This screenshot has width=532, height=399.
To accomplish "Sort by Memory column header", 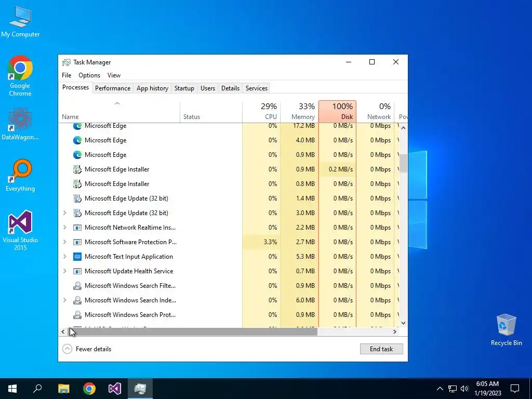I will (299, 112).
